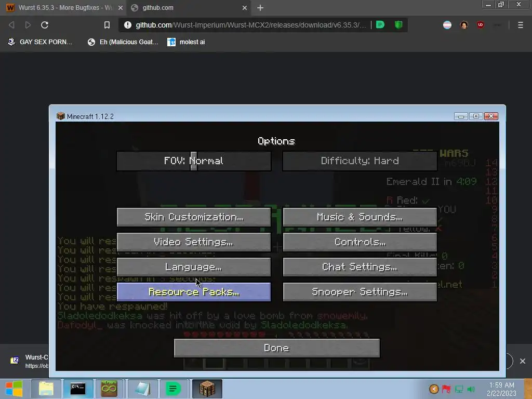Click the site security warning icon
This screenshot has width=532, height=399.
128,25
